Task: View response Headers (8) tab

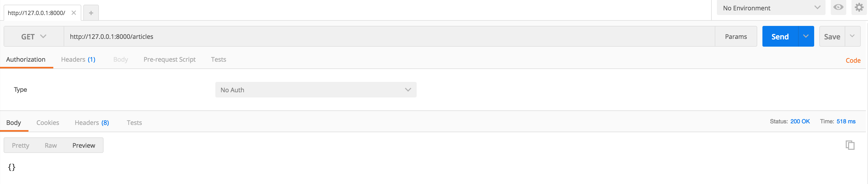Action: coord(92,123)
